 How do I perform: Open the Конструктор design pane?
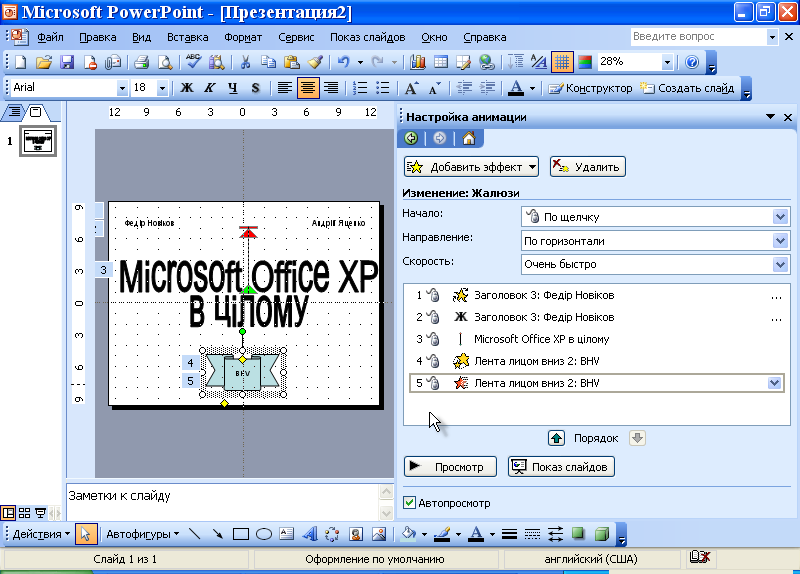pos(590,88)
